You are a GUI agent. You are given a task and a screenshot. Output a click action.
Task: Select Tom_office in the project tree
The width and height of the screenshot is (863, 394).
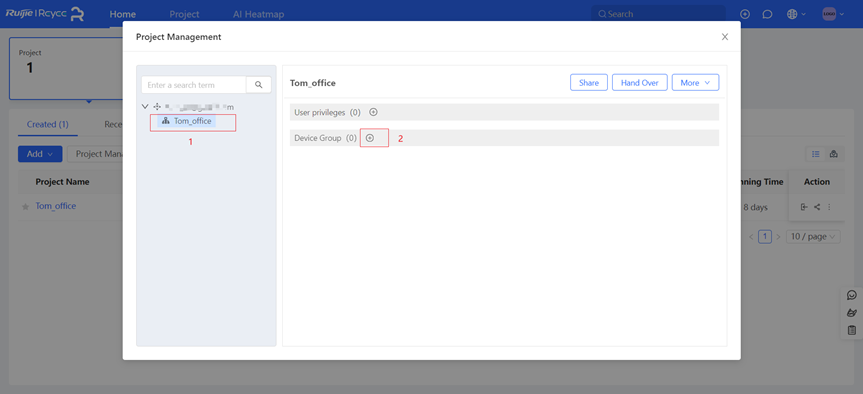(x=187, y=121)
